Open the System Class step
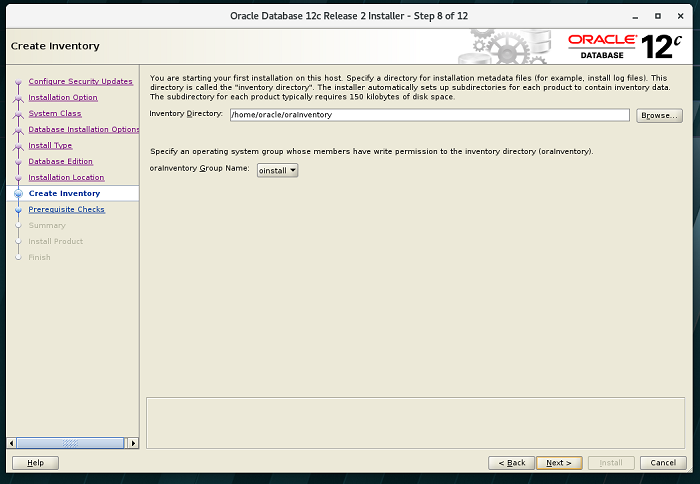Image resolution: width=700 pixels, height=484 pixels. tap(55, 113)
